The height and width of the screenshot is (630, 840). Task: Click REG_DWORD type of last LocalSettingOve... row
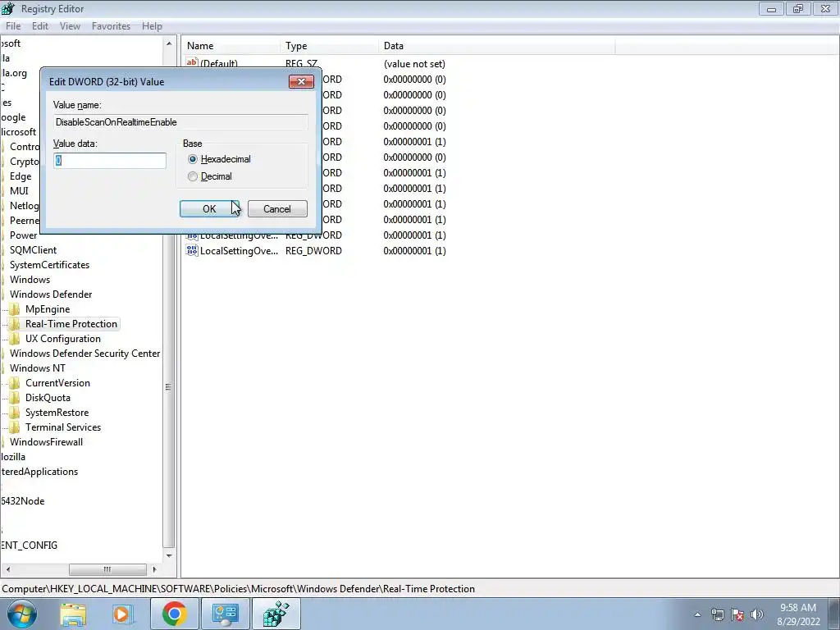(x=313, y=251)
